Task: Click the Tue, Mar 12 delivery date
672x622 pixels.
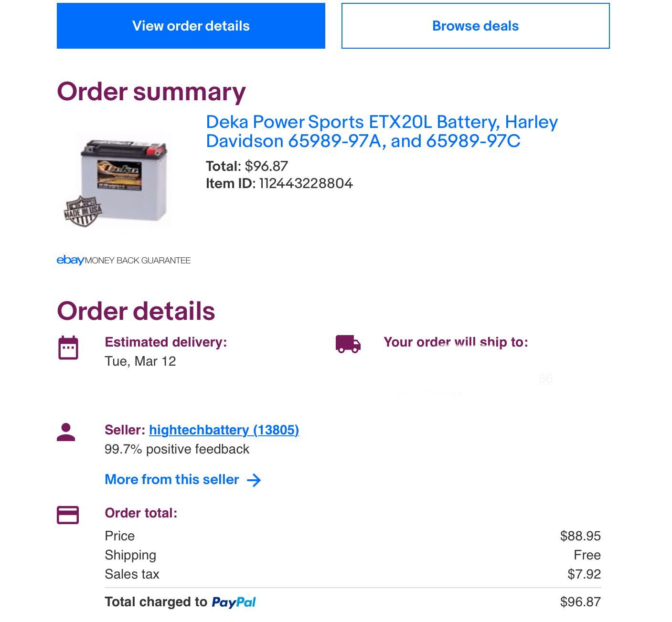Action: pyautogui.click(x=140, y=361)
